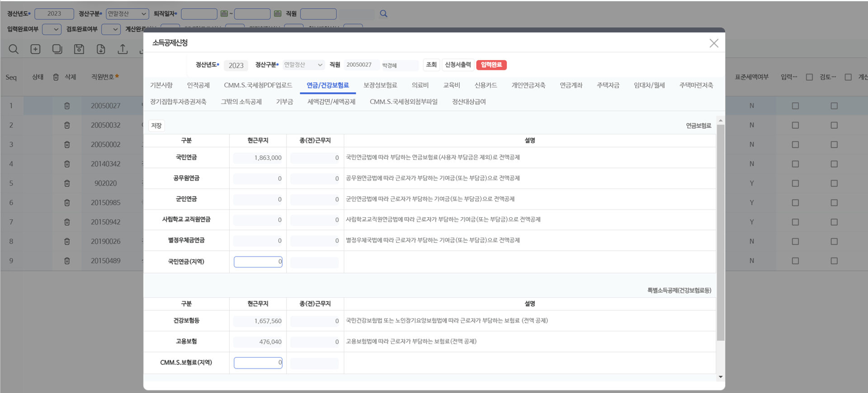Image resolution: width=868 pixels, height=393 pixels.
Task: Select employee number 20050032 in the grid
Action: 105,125
